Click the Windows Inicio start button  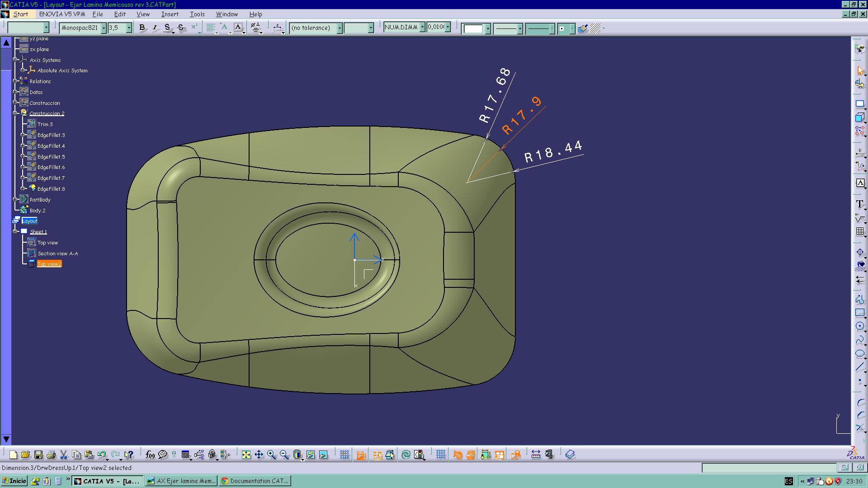[14, 481]
